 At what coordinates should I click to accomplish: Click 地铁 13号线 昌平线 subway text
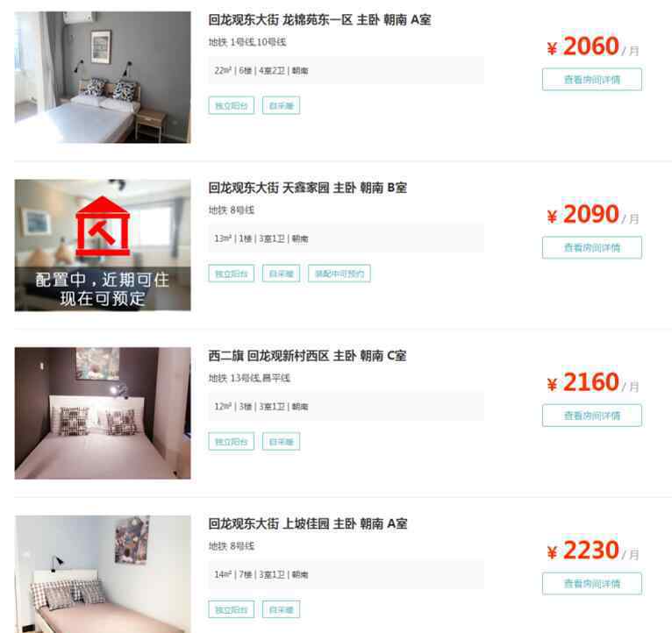tap(249, 378)
